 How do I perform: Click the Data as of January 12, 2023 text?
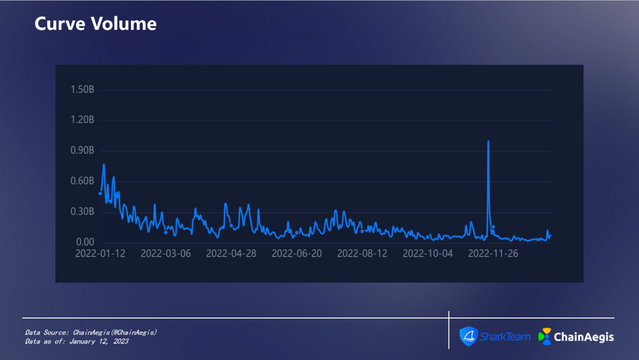coord(77,342)
